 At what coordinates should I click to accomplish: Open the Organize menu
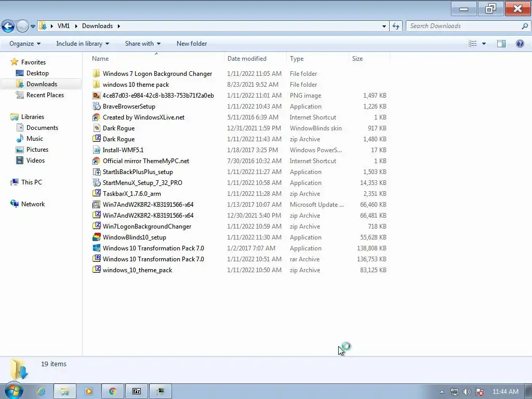tap(25, 44)
